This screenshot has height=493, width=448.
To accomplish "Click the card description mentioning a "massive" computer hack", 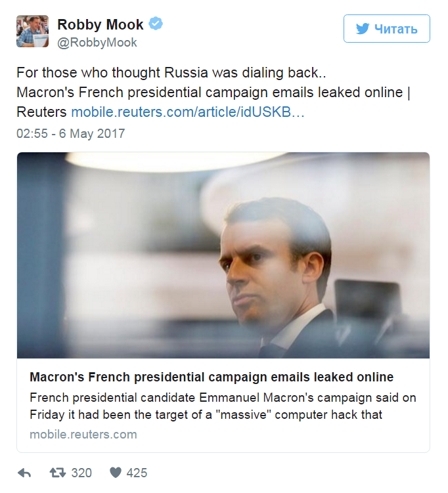I will [x=223, y=406].
